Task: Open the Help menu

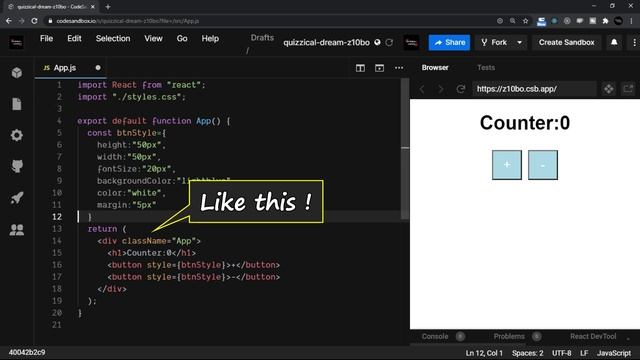Action: (x=210, y=38)
